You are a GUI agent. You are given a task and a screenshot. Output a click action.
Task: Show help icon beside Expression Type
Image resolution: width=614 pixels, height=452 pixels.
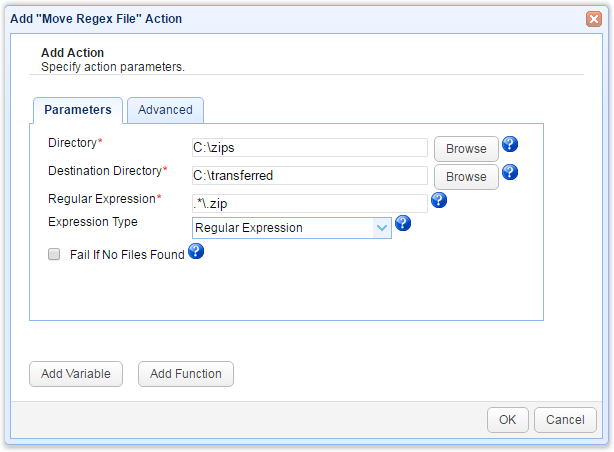click(404, 223)
